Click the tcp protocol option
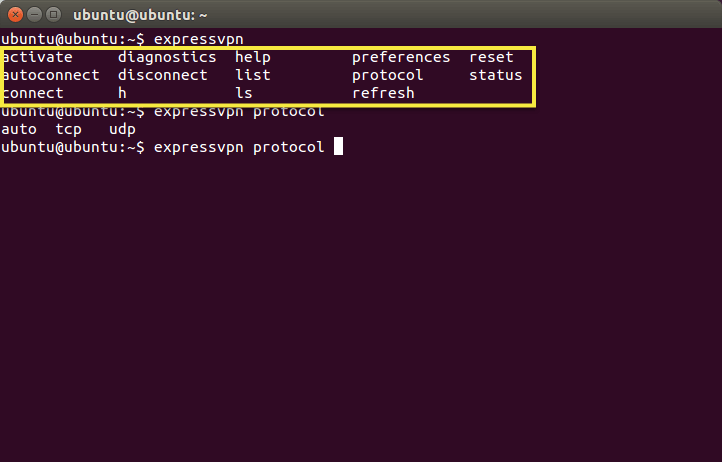722x462 pixels. click(x=69, y=130)
